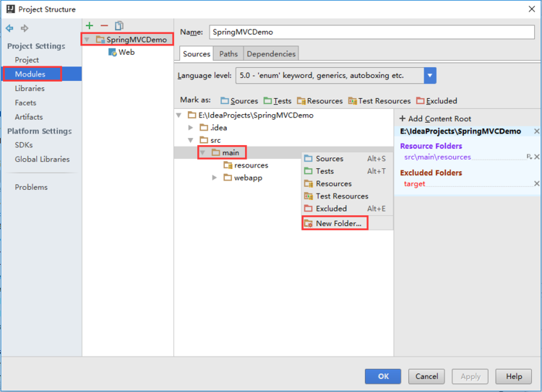Click the Help button
Screen dimensions: 542x392
tap(514, 376)
